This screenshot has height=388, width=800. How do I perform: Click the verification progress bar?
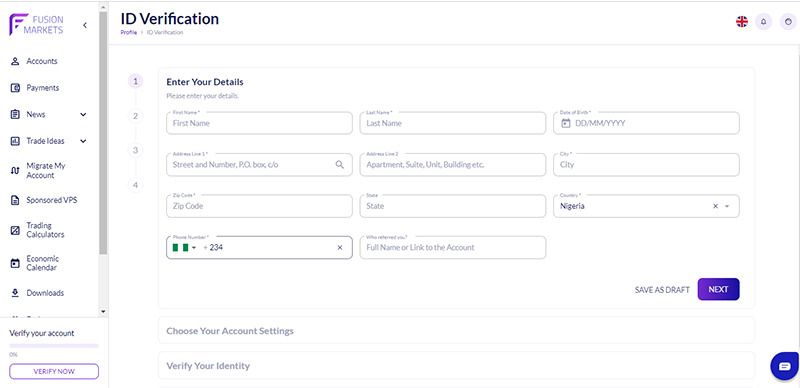coord(54,346)
